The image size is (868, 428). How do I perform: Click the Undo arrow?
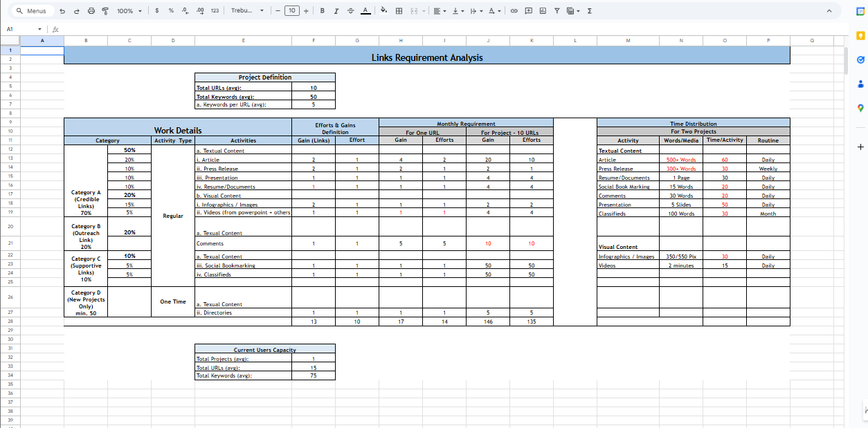(62, 11)
